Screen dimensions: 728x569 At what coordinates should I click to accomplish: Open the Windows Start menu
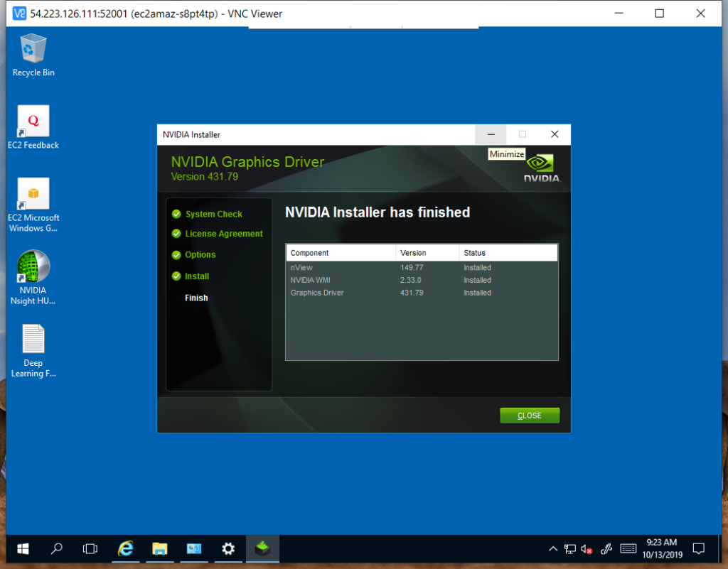pos(23,548)
